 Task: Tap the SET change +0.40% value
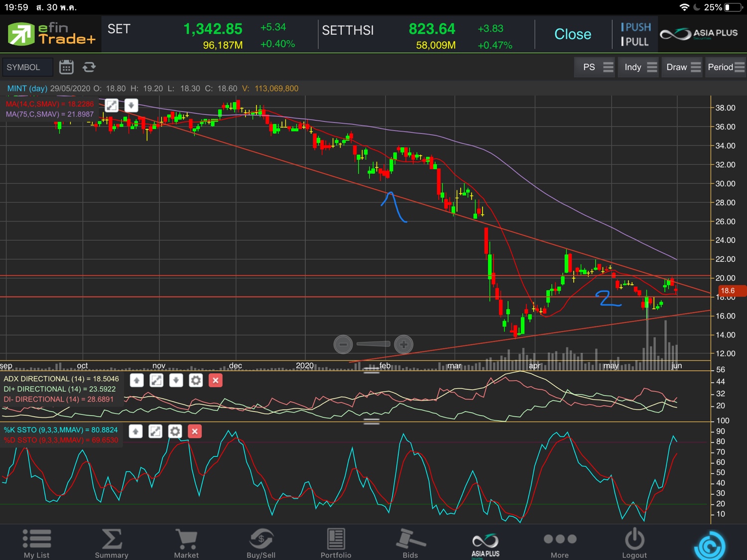coord(277,44)
